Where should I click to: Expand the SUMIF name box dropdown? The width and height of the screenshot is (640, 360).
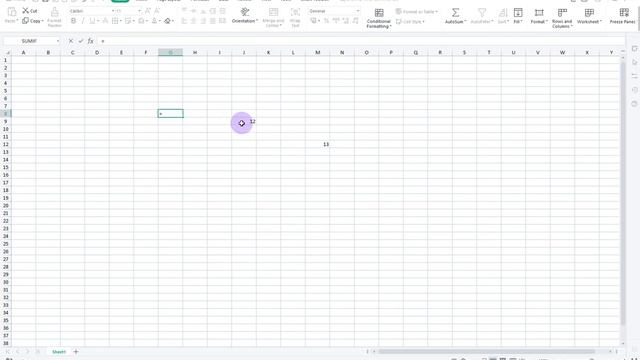pyautogui.click(x=58, y=41)
